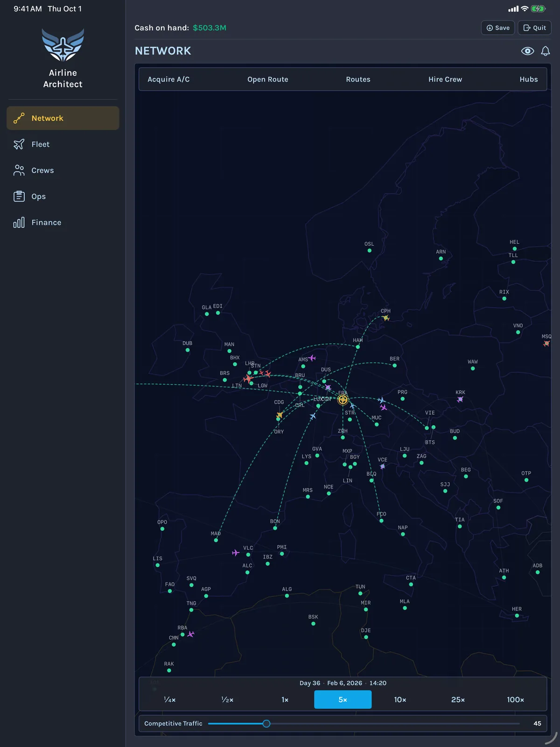Open the Finance section

click(x=63, y=223)
